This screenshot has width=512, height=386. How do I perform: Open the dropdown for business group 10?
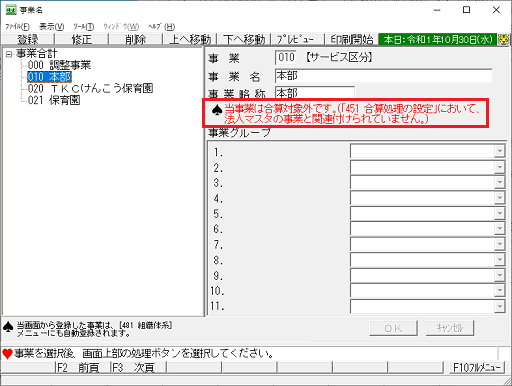(499, 291)
